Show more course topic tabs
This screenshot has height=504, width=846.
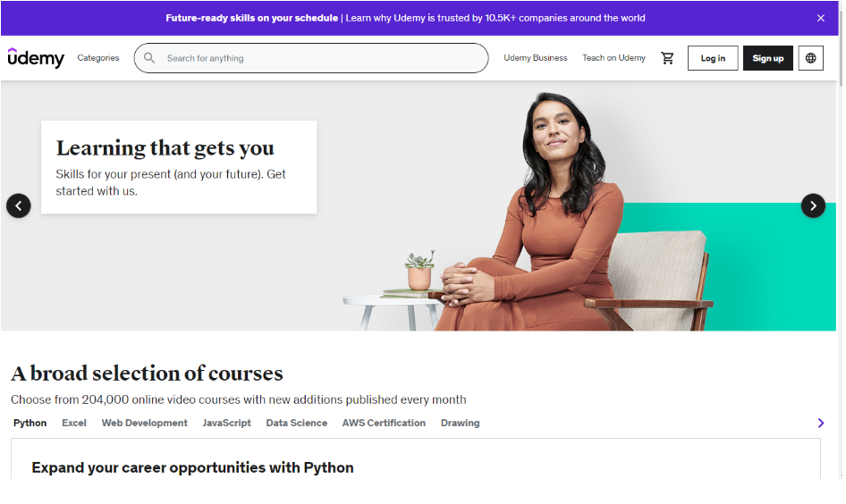coord(821,424)
